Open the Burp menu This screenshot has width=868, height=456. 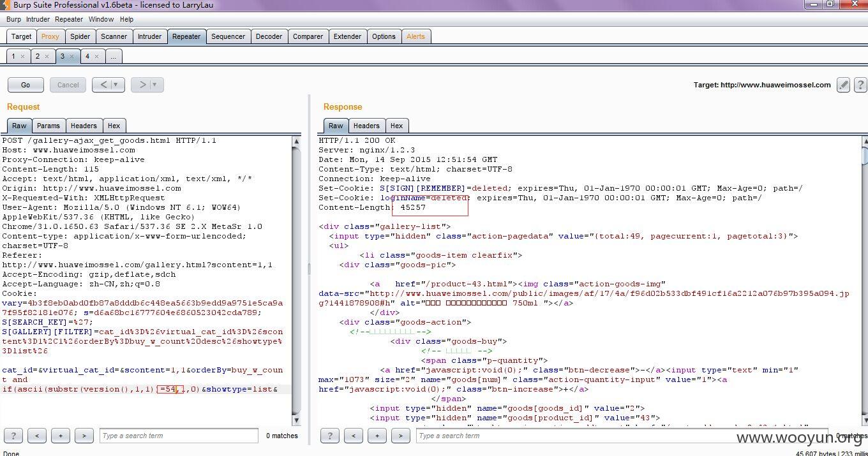pyautogui.click(x=13, y=19)
